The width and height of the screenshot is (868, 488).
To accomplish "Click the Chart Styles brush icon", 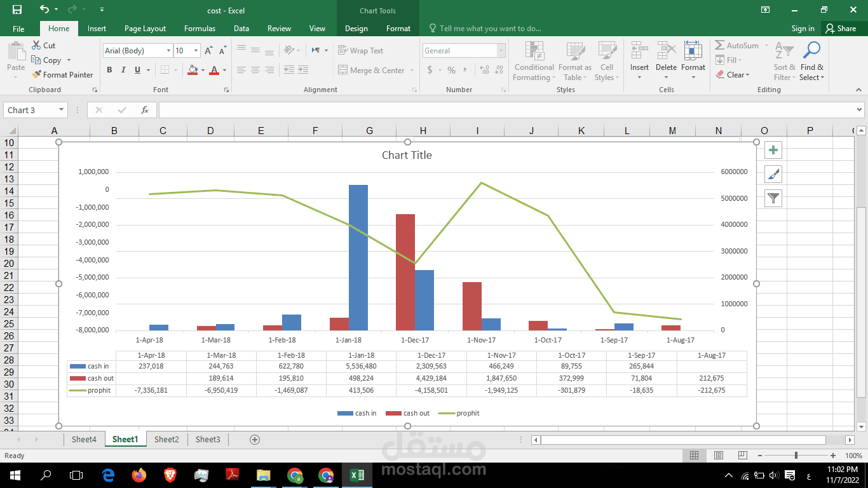I will (x=773, y=174).
